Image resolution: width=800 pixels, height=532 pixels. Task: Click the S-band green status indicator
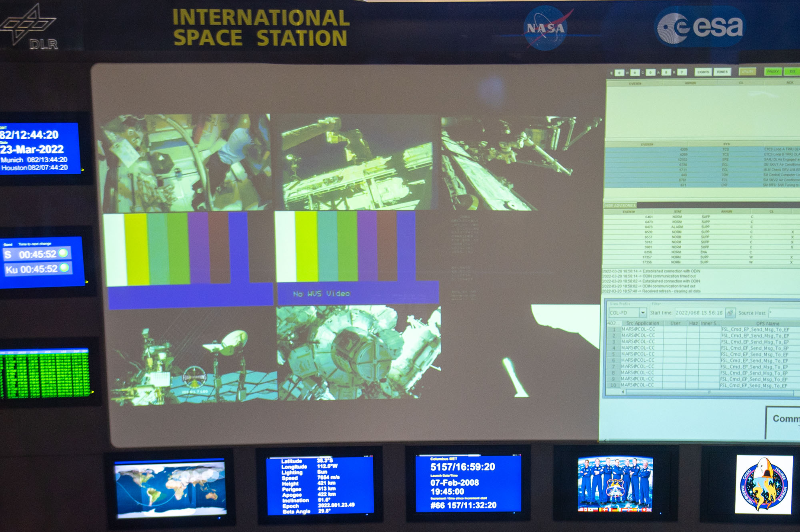coord(63,253)
